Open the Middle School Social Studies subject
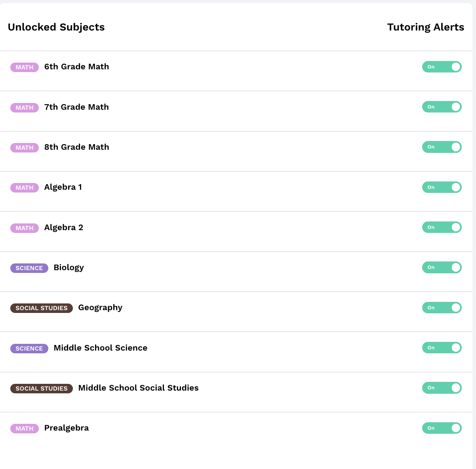 coord(138,388)
